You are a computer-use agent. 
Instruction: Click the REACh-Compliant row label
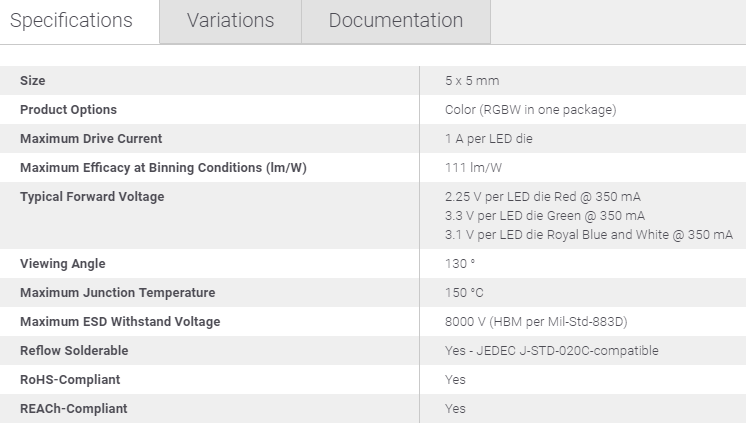(74, 409)
